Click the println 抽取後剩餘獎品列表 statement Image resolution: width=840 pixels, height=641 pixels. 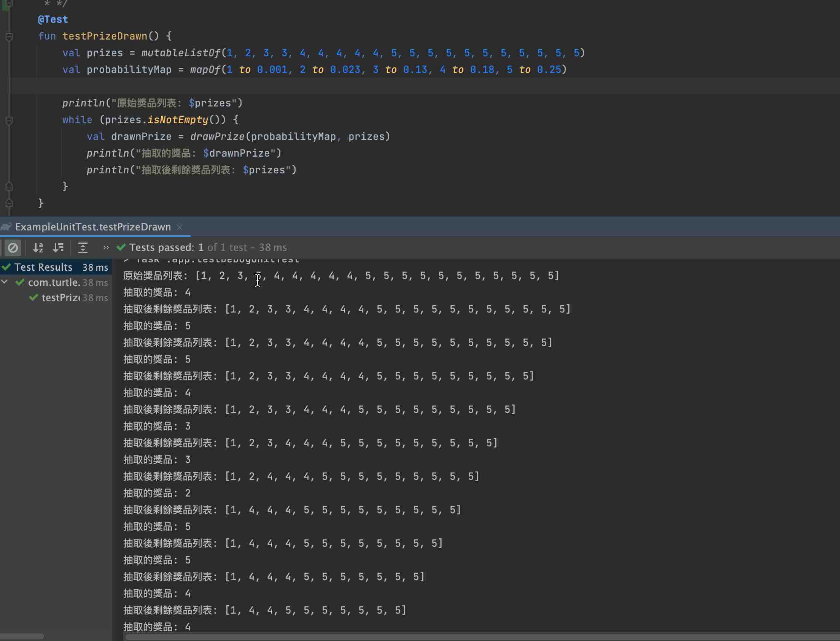[x=192, y=170]
